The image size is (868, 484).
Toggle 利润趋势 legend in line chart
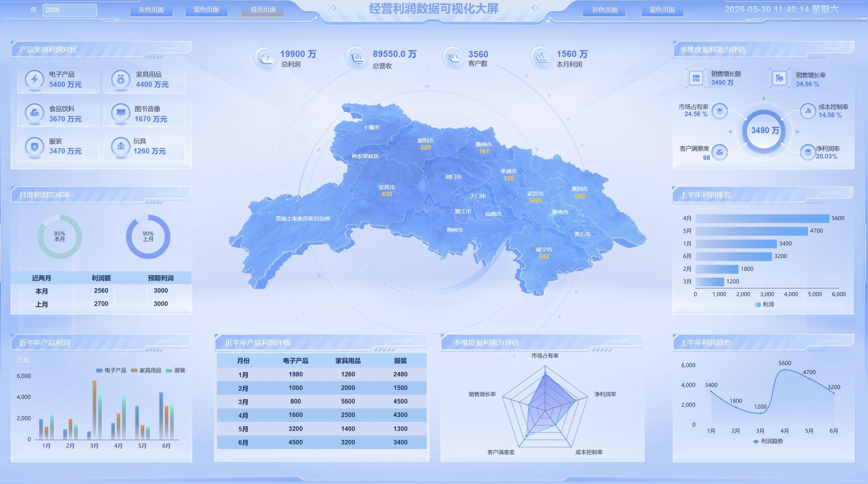tap(768, 441)
